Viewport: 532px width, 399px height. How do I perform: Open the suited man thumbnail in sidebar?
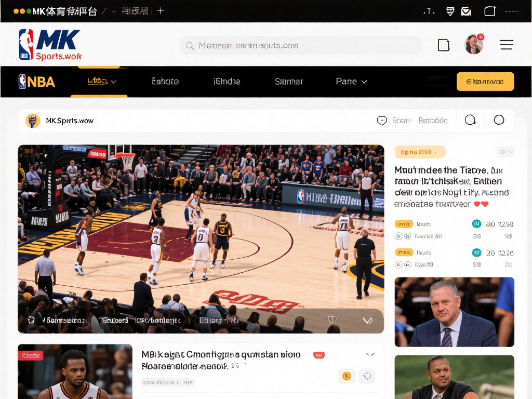click(454, 312)
